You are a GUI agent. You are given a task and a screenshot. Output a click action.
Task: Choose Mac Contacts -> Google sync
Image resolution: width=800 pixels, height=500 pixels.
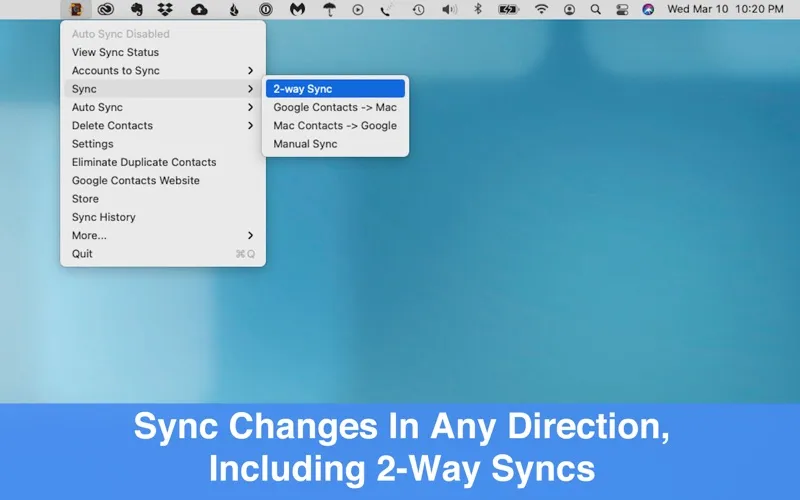click(334, 126)
